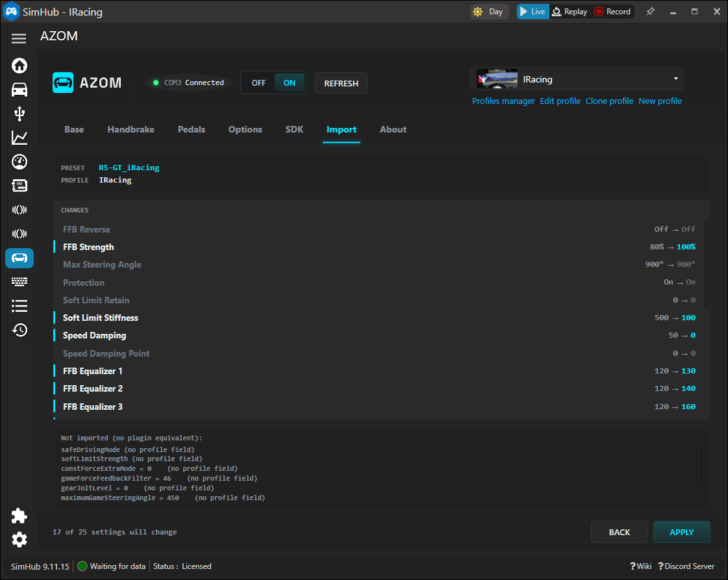728x580 pixels.
Task: Click Edit profile link
Action: 560,101
